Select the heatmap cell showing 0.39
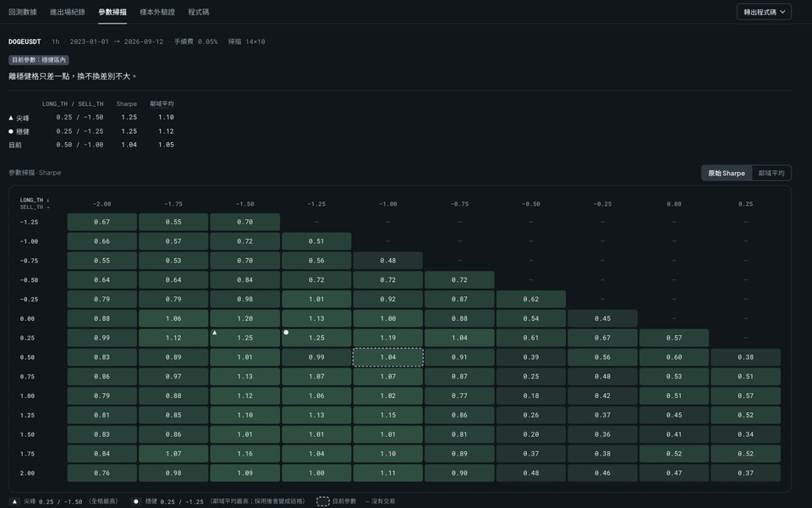The image size is (812, 508). tap(531, 357)
